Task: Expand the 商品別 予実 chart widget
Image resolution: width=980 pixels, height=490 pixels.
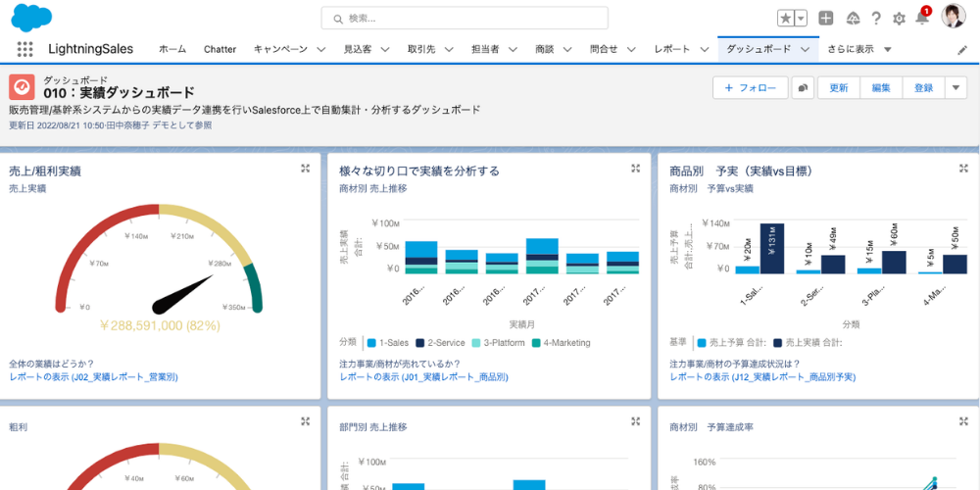Action: [x=965, y=169]
